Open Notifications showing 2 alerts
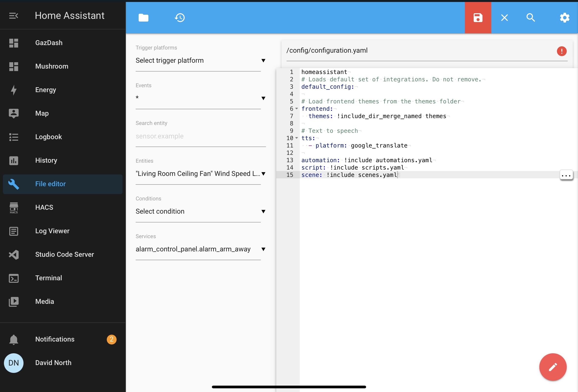Viewport: 578px width, 392px height. 55,339
